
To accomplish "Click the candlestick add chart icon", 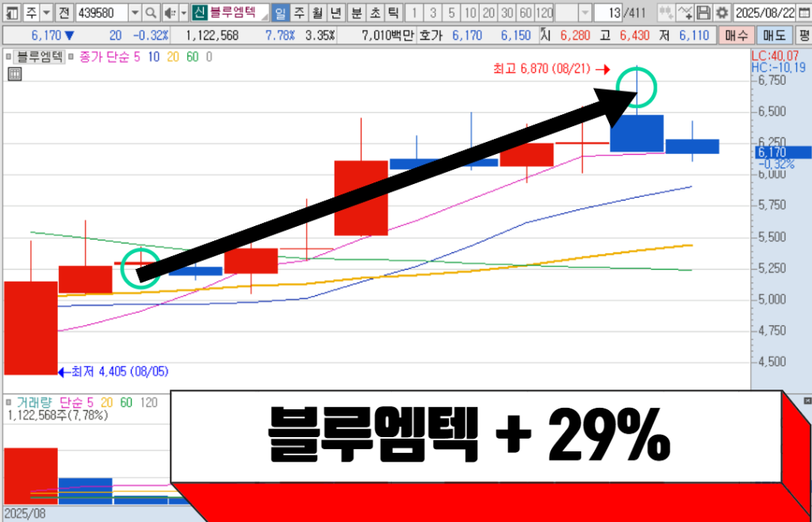I will pos(666,12).
